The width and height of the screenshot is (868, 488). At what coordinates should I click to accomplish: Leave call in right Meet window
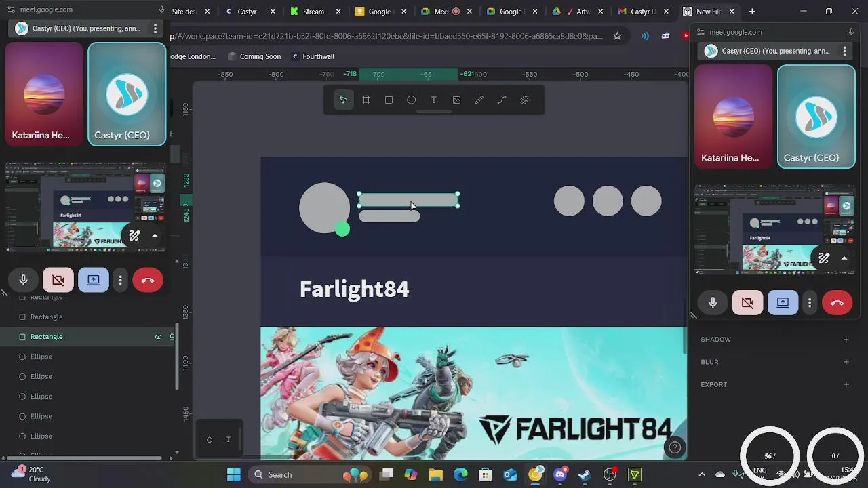[x=837, y=303]
